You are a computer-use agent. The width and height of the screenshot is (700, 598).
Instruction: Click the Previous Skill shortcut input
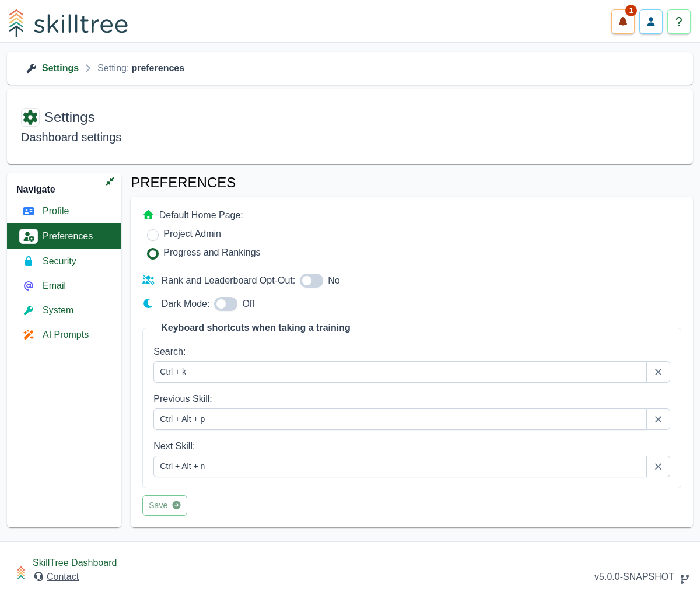coord(400,419)
